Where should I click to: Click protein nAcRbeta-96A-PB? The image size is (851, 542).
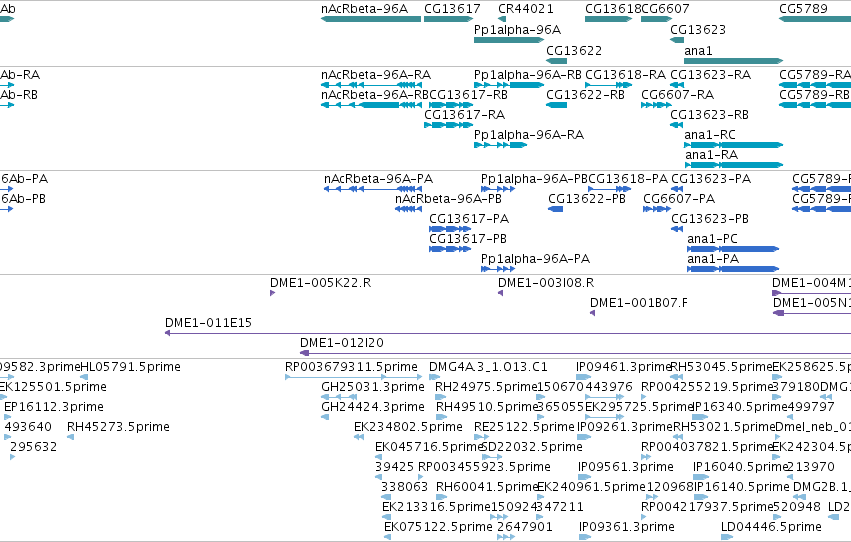(408, 209)
